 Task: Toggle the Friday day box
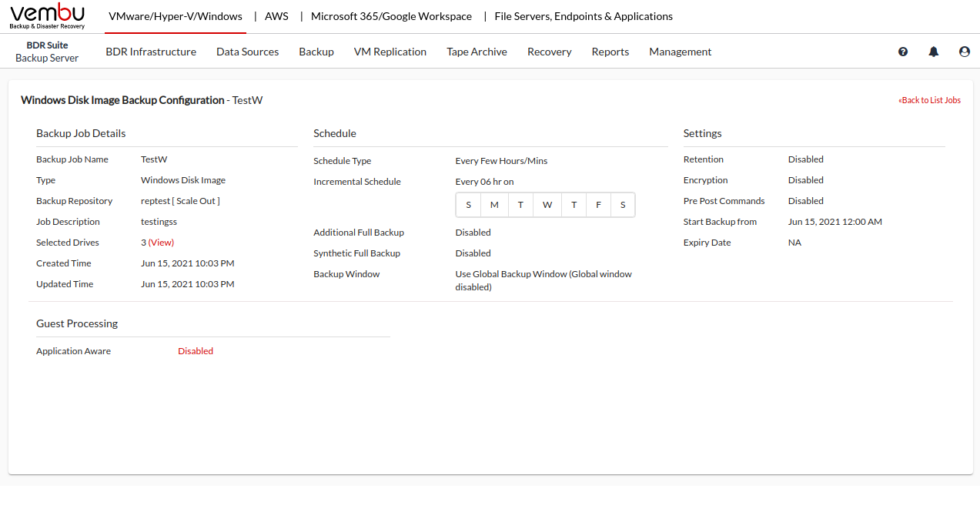598,205
